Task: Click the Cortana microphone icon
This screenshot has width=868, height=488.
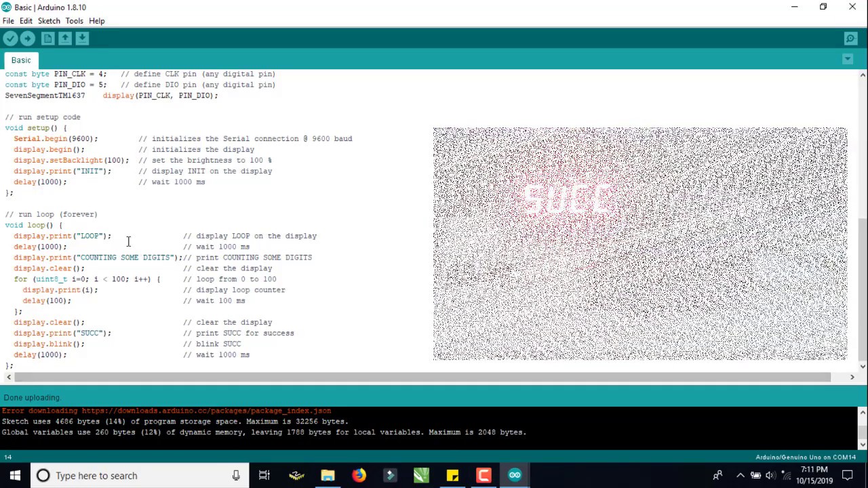Action: pyautogui.click(x=236, y=476)
